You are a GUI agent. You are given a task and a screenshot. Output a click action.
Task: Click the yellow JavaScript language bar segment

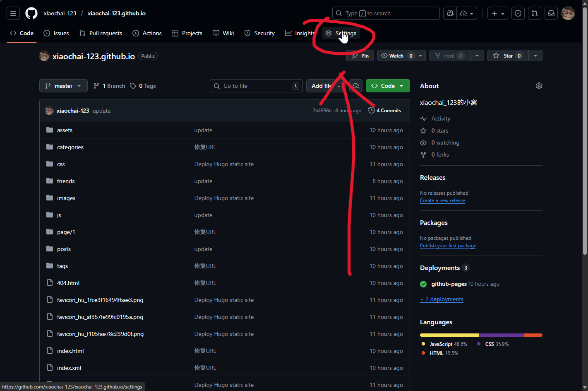(x=449, y=335)
